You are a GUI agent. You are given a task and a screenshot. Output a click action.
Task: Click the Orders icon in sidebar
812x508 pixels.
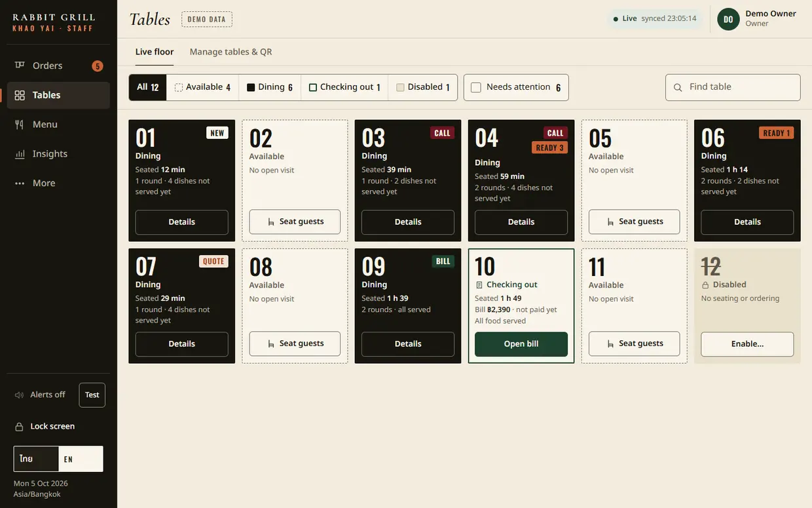20,66
